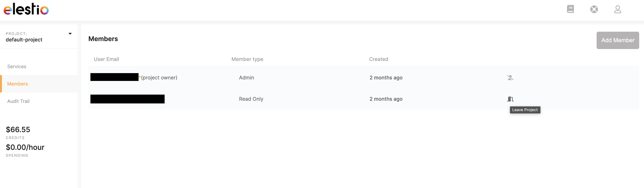Open the support lifebuoy icon
Image resolution: width=644 pixels, height=188 pixels.
tap(594, 9)
